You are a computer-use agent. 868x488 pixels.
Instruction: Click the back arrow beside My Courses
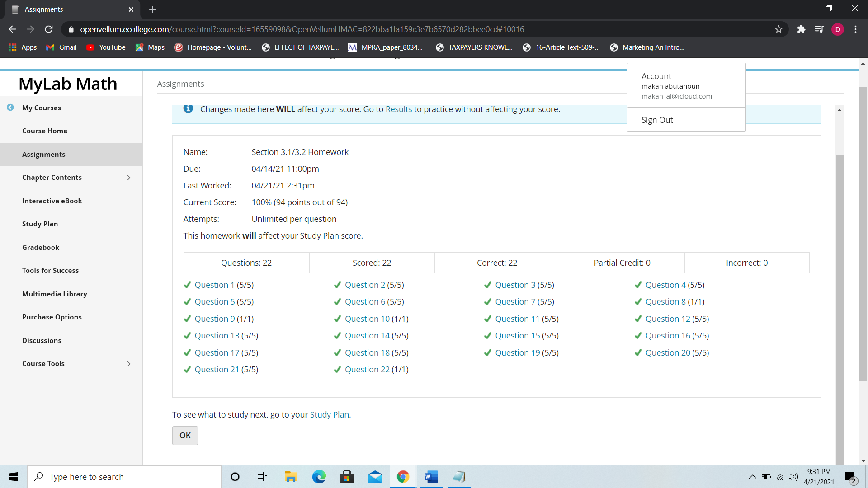click(x=10, y=108)
